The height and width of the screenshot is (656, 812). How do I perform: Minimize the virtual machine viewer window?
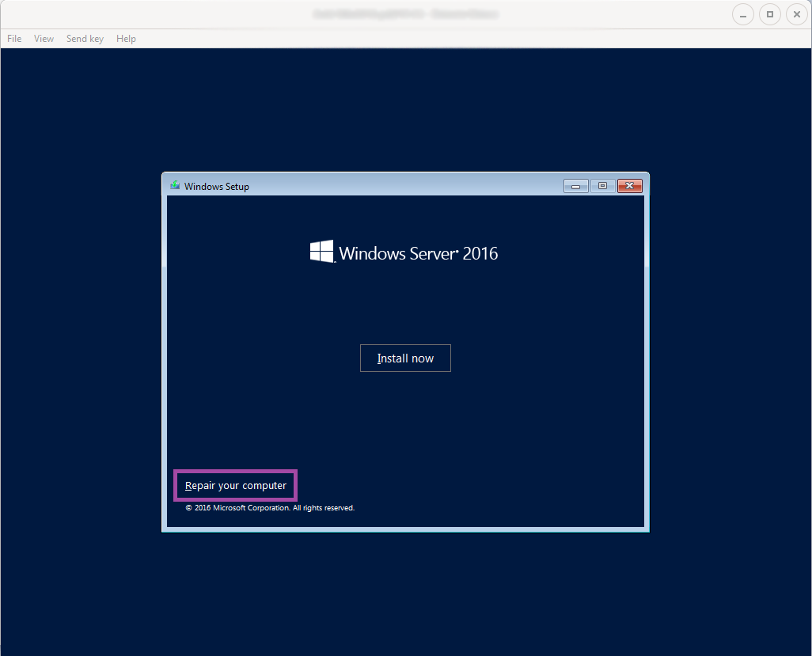(743, 14)
